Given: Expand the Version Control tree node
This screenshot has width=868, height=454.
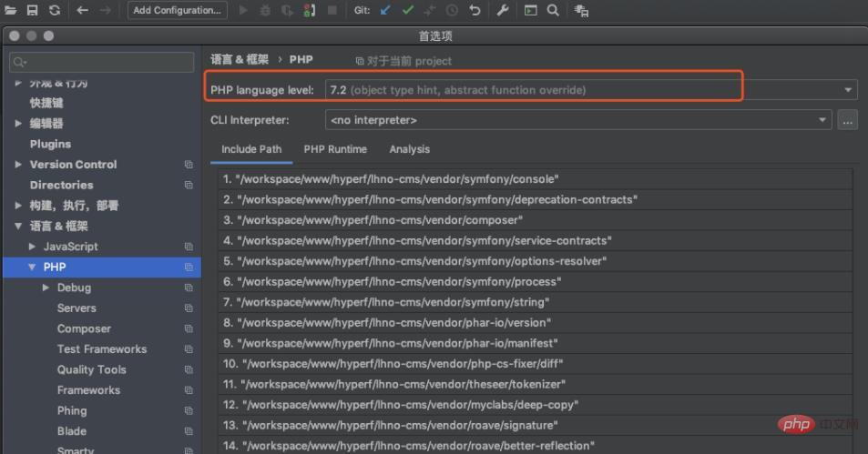Looking at the screenshot, I should point(18,165).
